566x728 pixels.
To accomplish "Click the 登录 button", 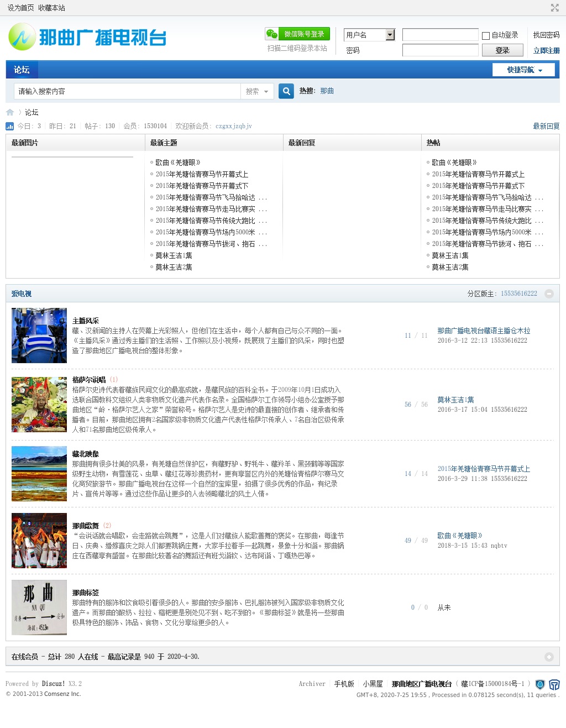I will pyautogui.click(x=502, y=50).
